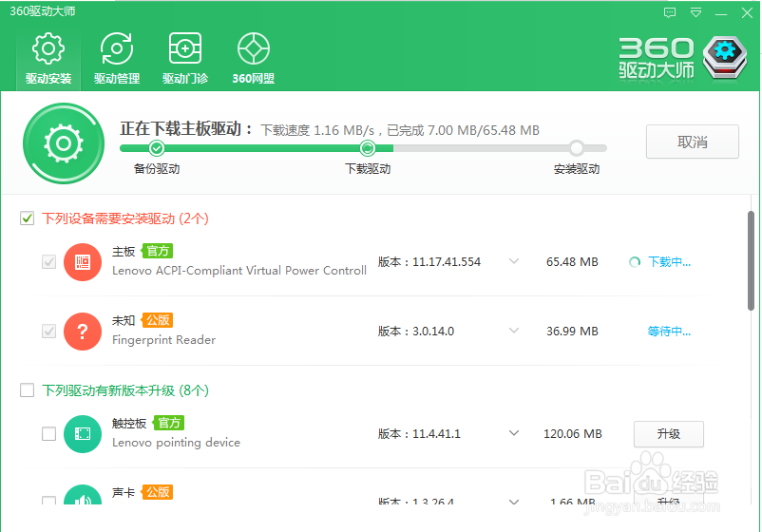Expand version dropdown for 声卡 row
The height and width of the screenshot is (532, 762).
pos(514,502)
